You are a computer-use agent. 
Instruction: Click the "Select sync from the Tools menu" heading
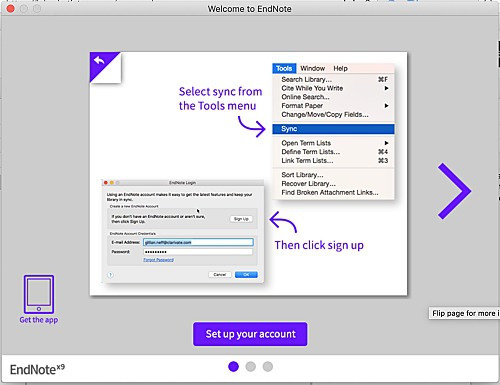(x=220, y=99)
